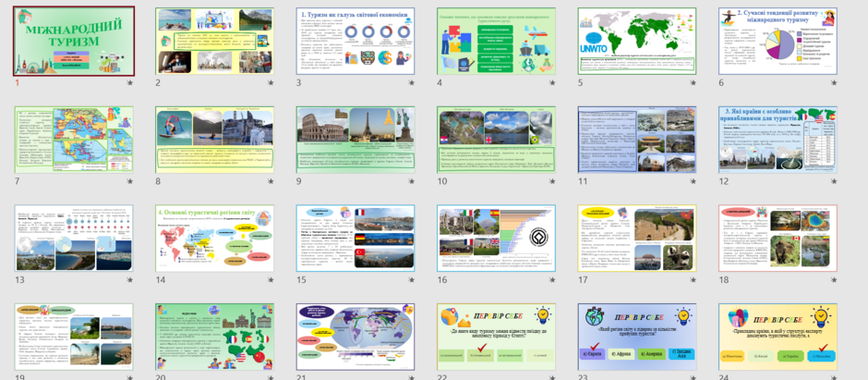Screen dimensions: 868x380
Task: Select slide 12 about attractive countries
Action: point(778,141)
